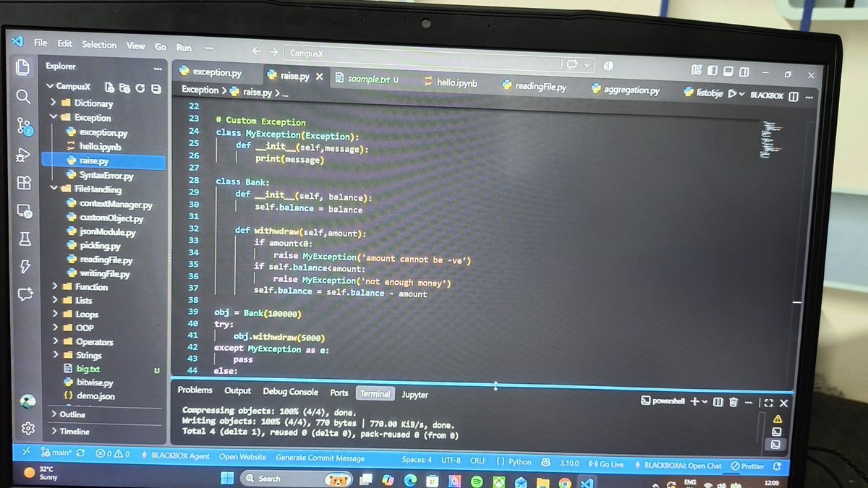Open the Extensions view icon
This screenshot has height=488, width=868.
tap(24, 183)
